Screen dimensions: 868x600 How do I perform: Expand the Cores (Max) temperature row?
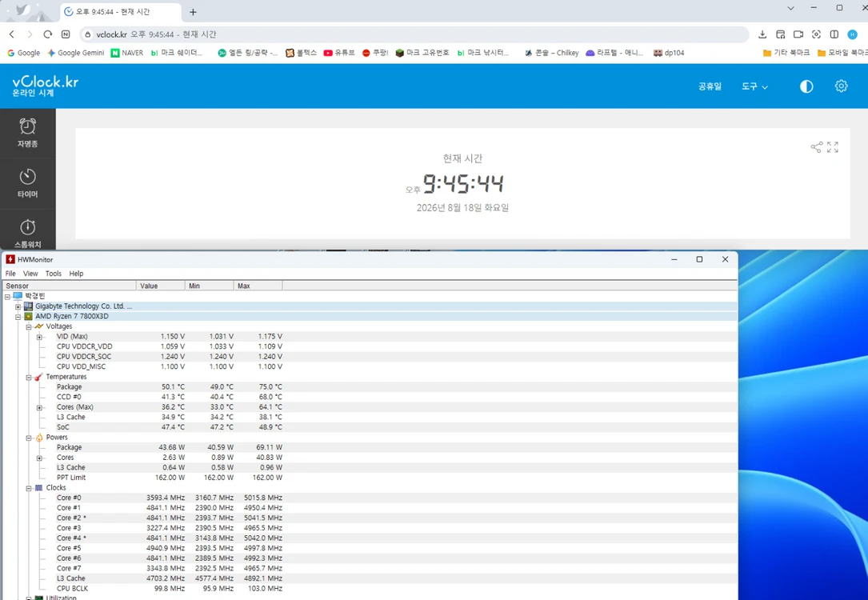tap(38, 407)
